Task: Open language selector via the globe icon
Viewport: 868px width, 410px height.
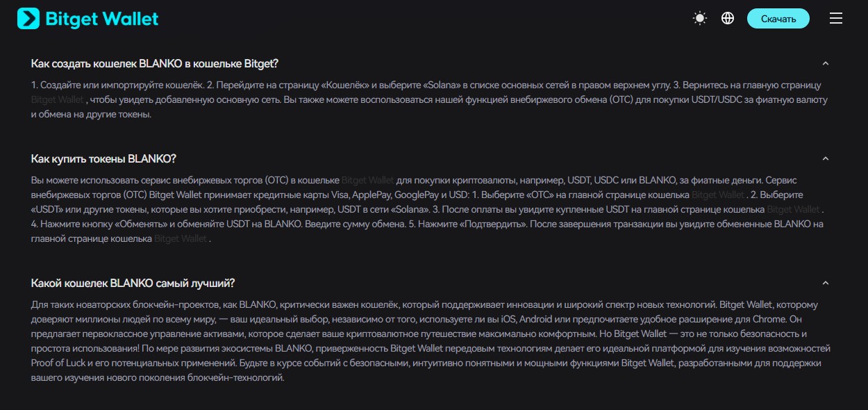Action: [x=728, y=19]
